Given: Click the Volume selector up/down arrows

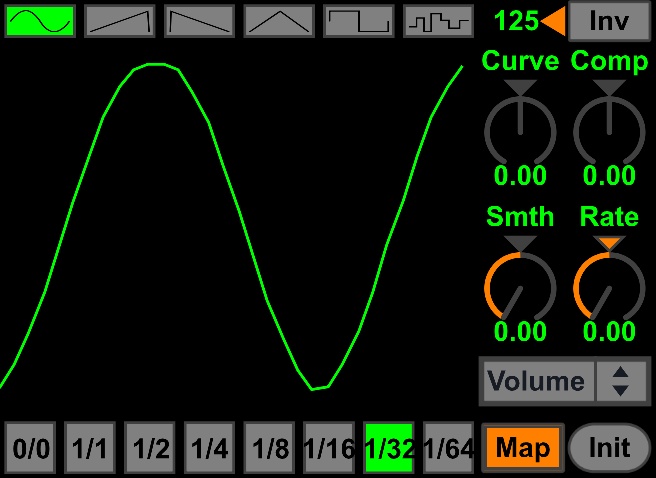Looking at the screenshot, I should (621, 381).
